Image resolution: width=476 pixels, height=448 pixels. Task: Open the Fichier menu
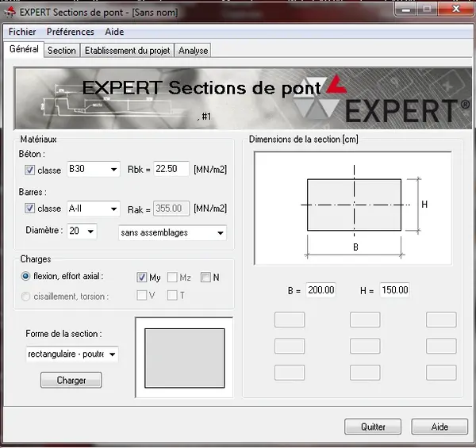coord(22,32)
